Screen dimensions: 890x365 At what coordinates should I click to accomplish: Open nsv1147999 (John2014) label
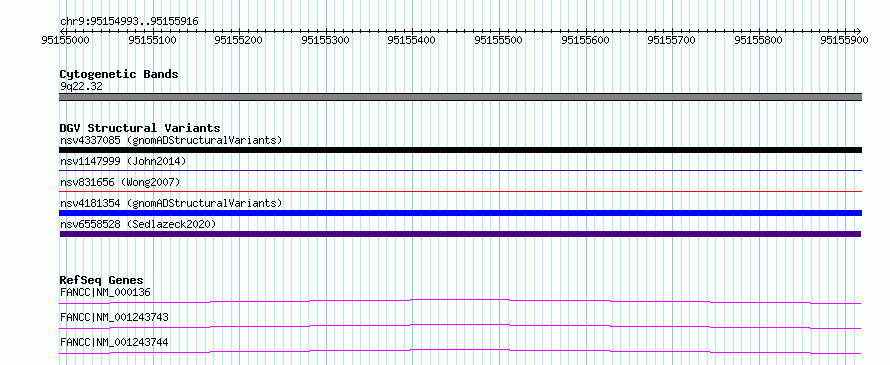[123, 161]
